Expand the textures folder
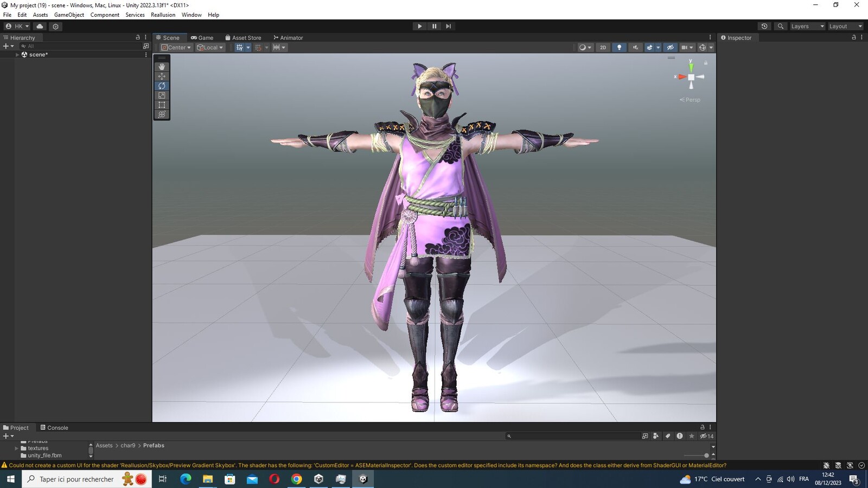This screenshot has width=868, height=488. click(x=16, y=448)
